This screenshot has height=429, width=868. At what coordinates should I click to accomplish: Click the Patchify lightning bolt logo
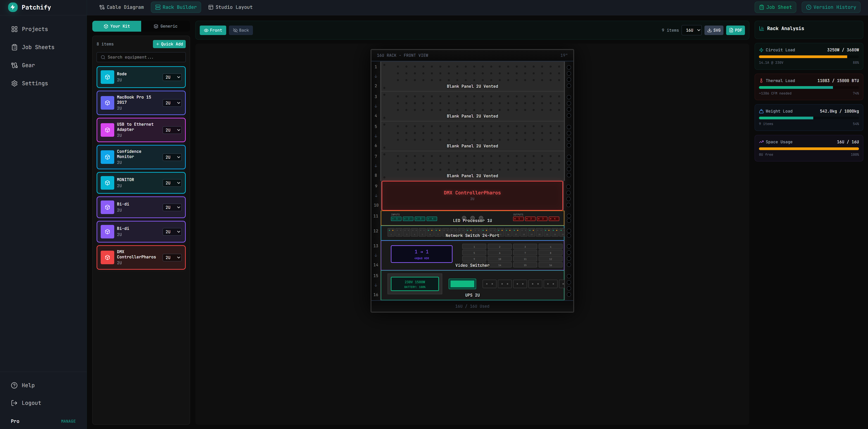coord(12,7)
